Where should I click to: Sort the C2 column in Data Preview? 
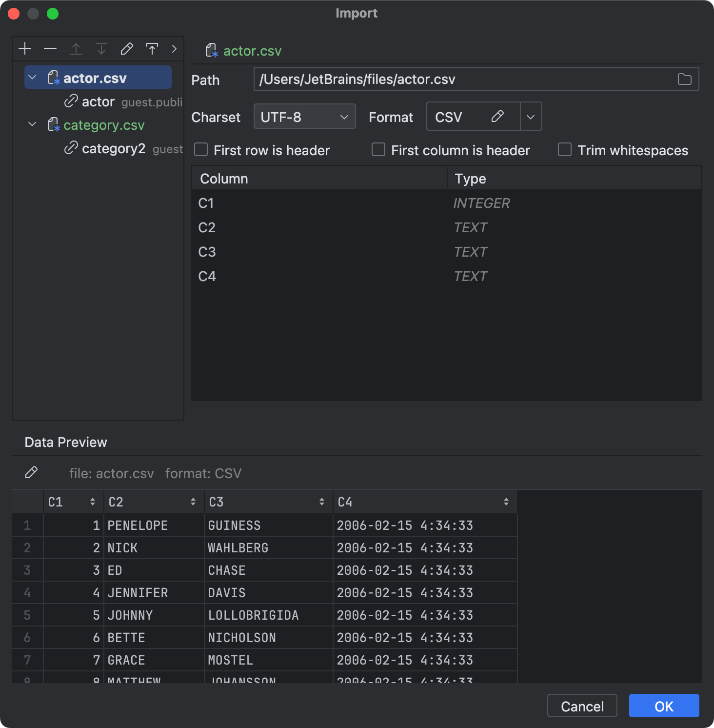pos(193,501)
